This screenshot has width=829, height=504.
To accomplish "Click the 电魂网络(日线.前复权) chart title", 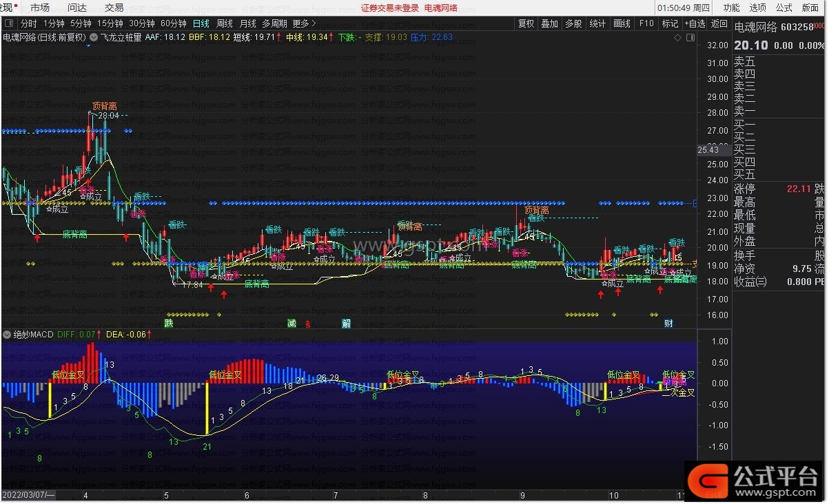I will (45, 37).
